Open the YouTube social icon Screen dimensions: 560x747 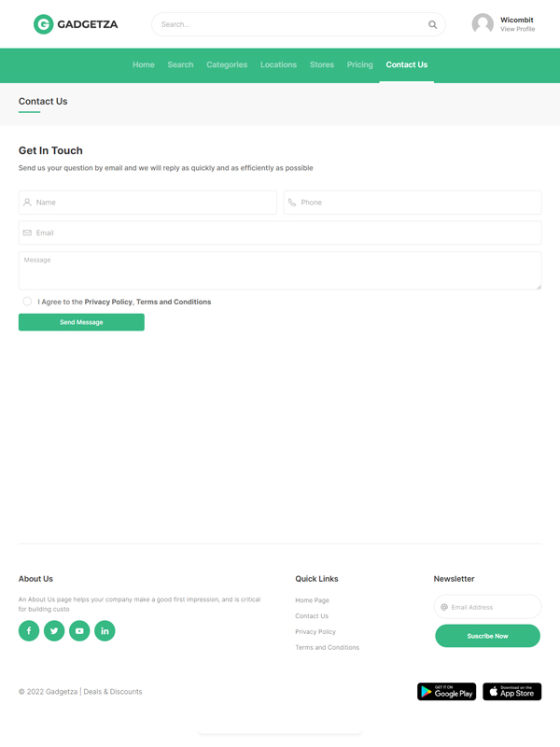pos(79,631)
